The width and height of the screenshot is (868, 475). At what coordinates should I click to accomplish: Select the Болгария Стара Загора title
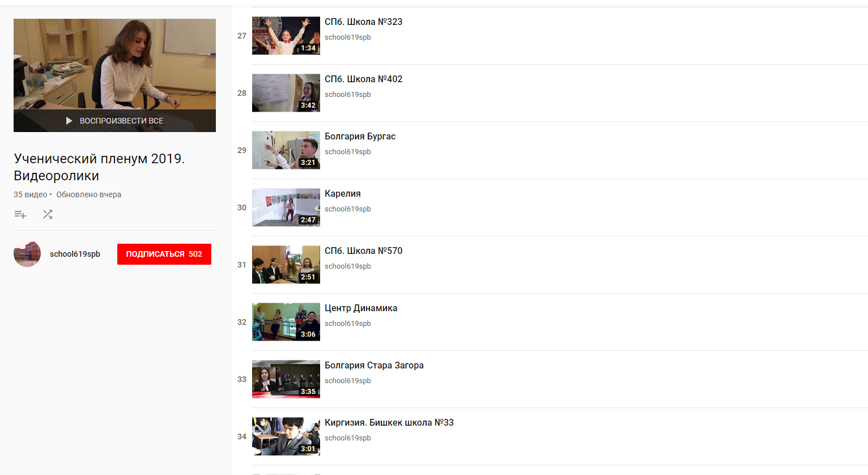(374, 365)
